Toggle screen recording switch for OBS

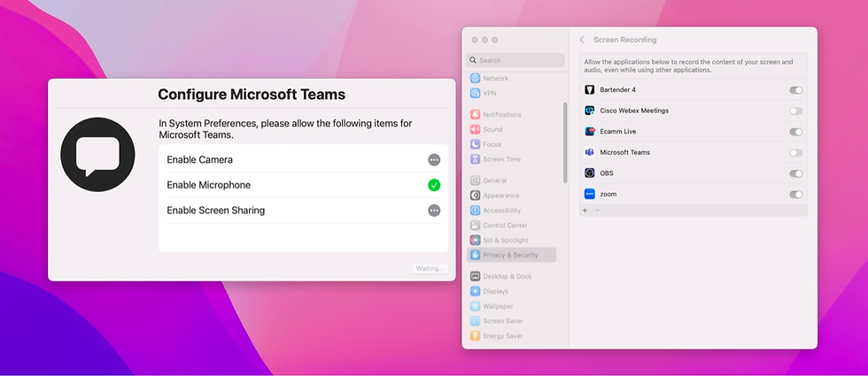point(796,173)
